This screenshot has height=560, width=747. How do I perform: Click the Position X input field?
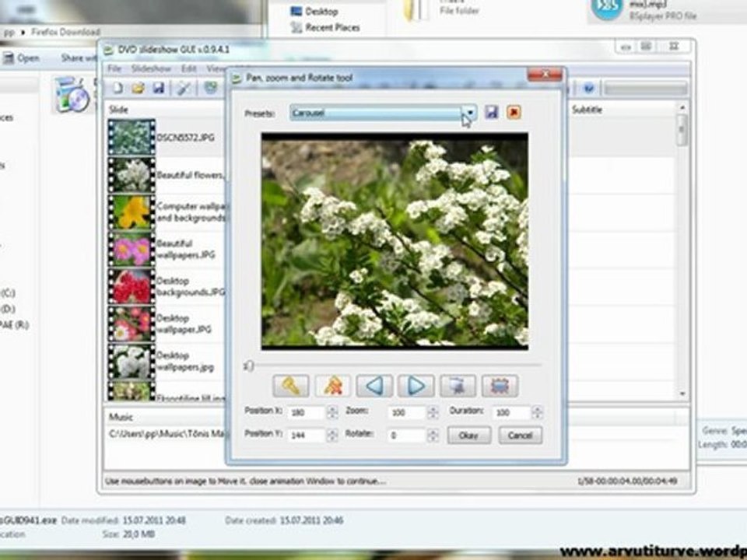307,412
